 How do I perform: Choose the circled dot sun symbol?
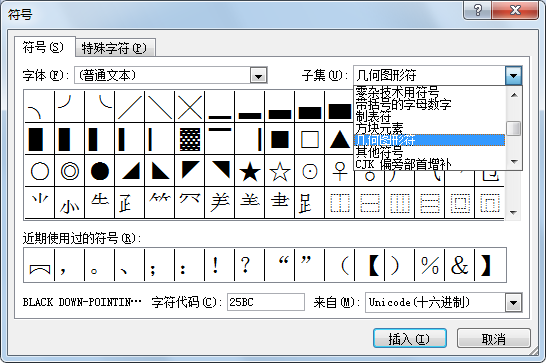point(310,171)
